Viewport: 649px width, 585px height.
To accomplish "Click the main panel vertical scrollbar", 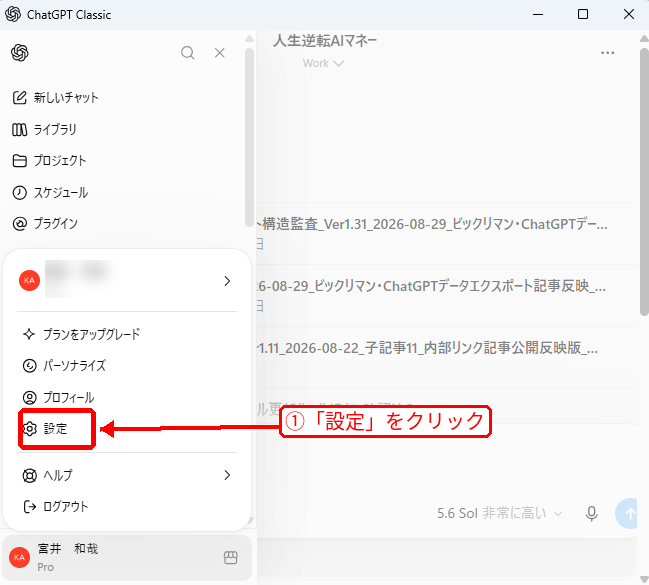I will 644,181.
